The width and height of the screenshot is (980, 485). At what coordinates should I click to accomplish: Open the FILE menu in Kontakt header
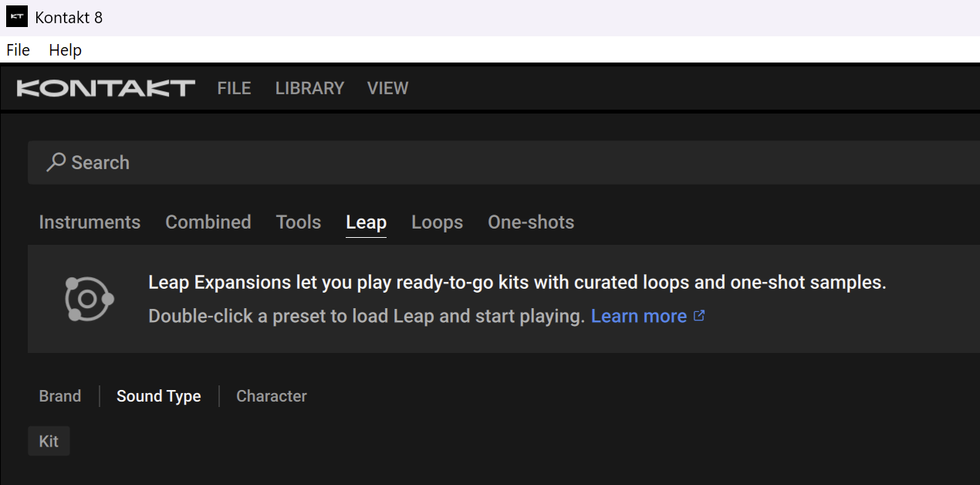point(234,88)
